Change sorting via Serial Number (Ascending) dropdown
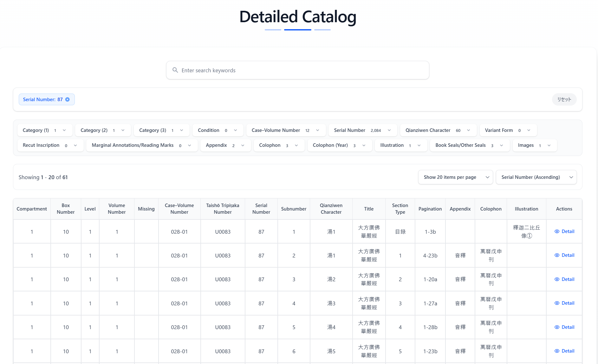The width and height of the screenshot is (598, 364). coord(536,177)
